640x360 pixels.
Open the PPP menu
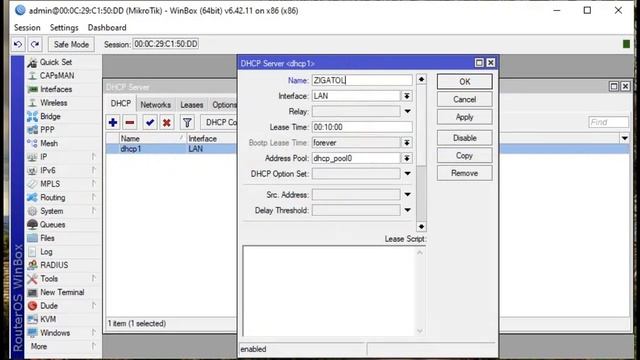[x=47, y=130]
